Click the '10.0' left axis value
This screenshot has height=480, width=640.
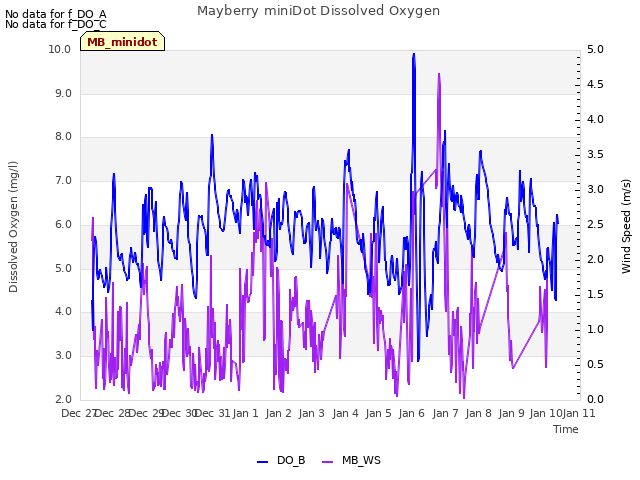point(60,49)
